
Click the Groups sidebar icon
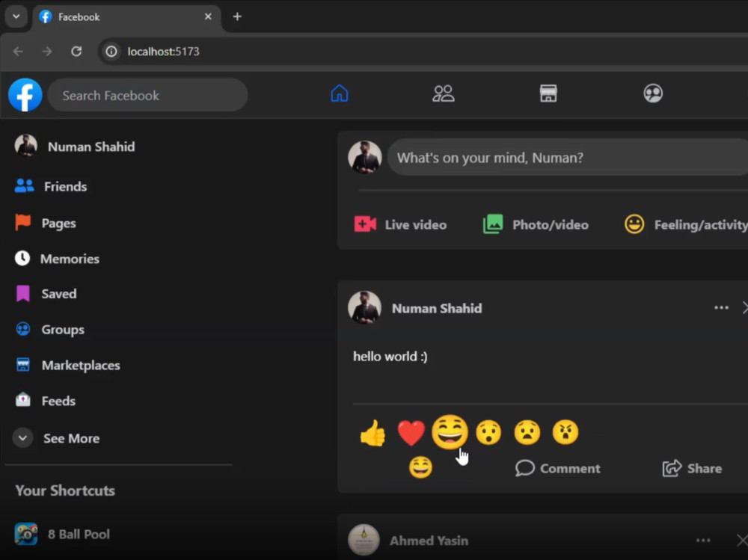click(x=23, y=329)
